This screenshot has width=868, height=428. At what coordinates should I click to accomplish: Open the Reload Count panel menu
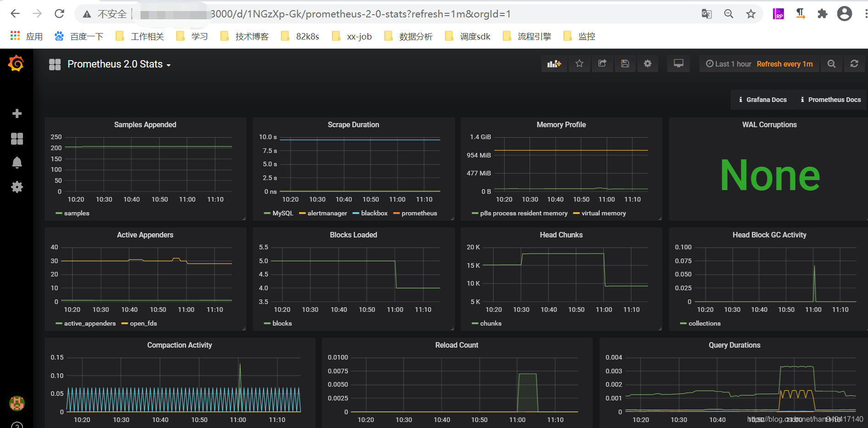[x=457, y=345]
